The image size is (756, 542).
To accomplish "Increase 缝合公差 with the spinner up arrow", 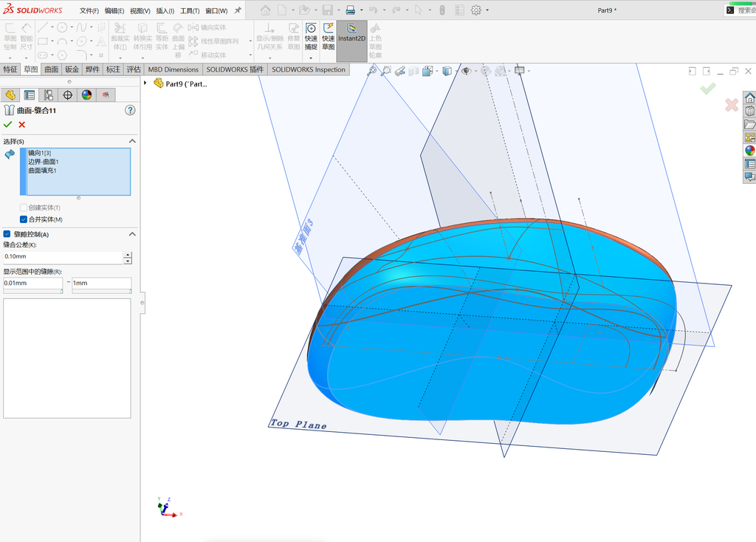I will point(127,255).
